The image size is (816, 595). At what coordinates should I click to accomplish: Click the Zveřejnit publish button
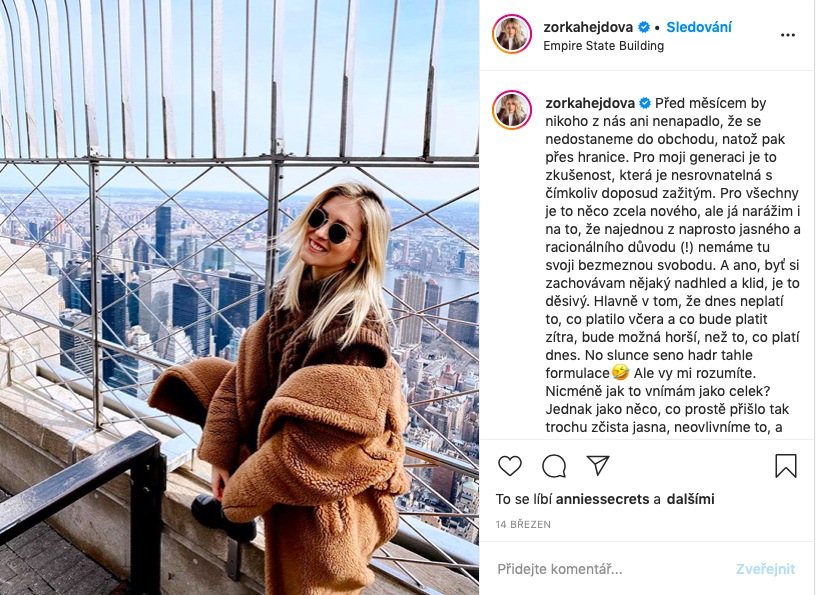[x=765, y=569]
